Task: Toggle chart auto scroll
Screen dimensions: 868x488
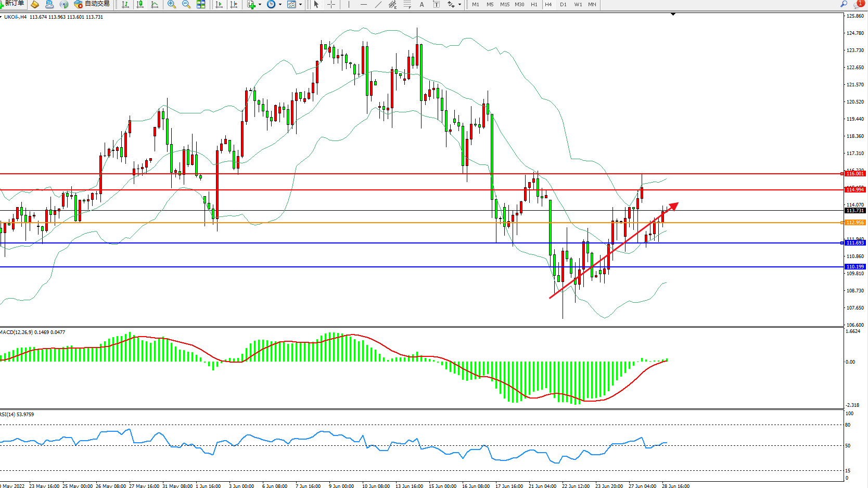Action: coord(219,4)
